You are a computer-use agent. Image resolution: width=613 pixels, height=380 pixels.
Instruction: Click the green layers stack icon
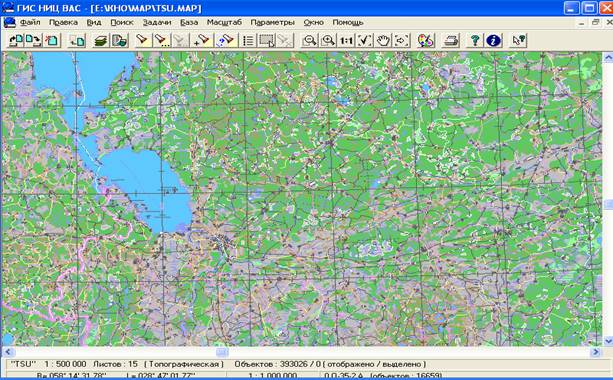coord(101,40)
